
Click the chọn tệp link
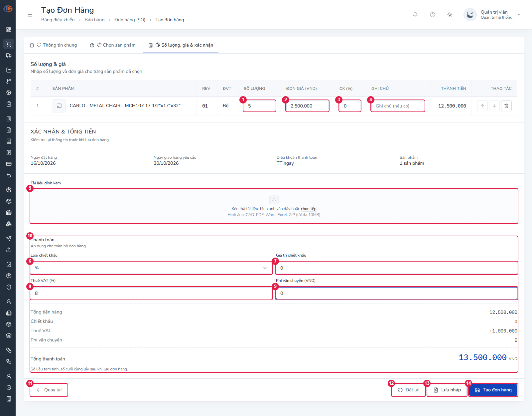309,209
